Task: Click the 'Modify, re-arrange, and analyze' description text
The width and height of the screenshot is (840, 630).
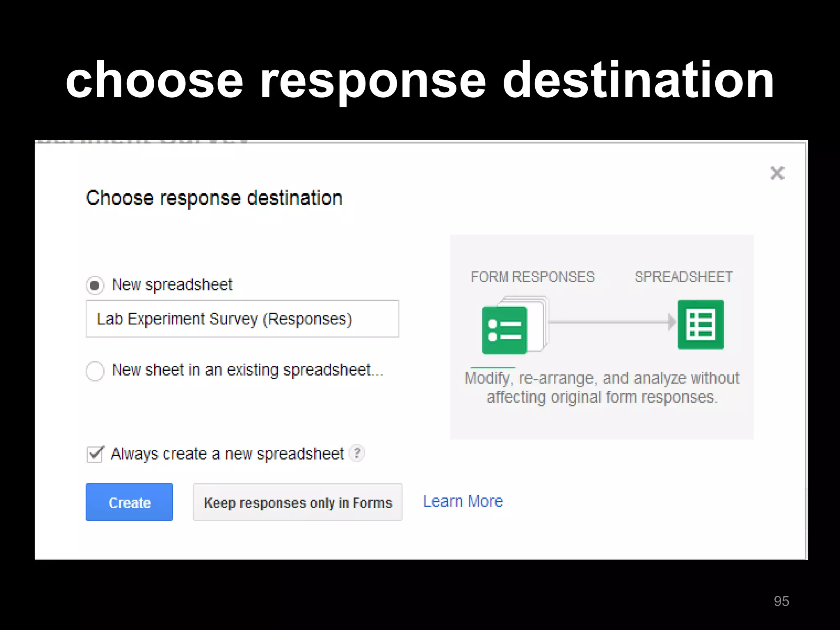Action: coord(602,388)
